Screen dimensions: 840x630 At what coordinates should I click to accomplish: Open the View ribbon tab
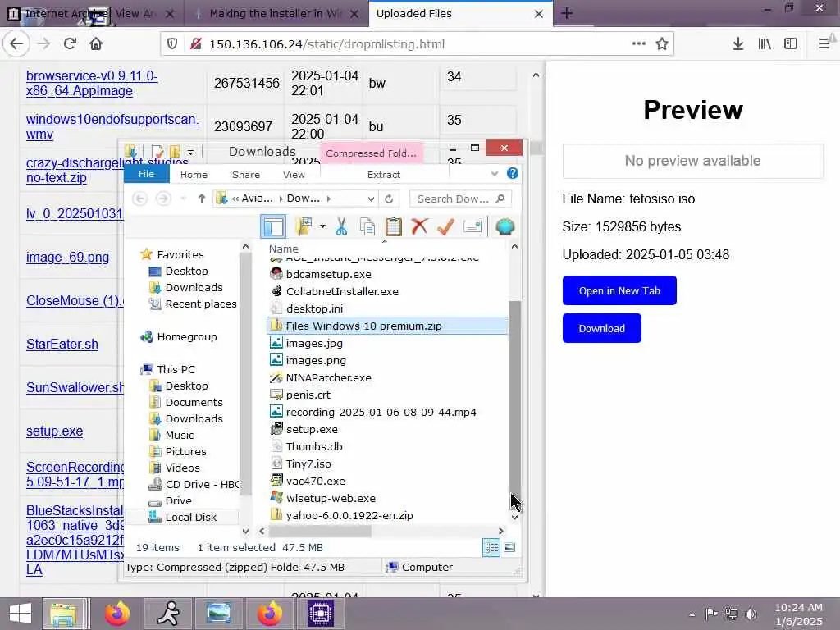(x=294, y=175)
